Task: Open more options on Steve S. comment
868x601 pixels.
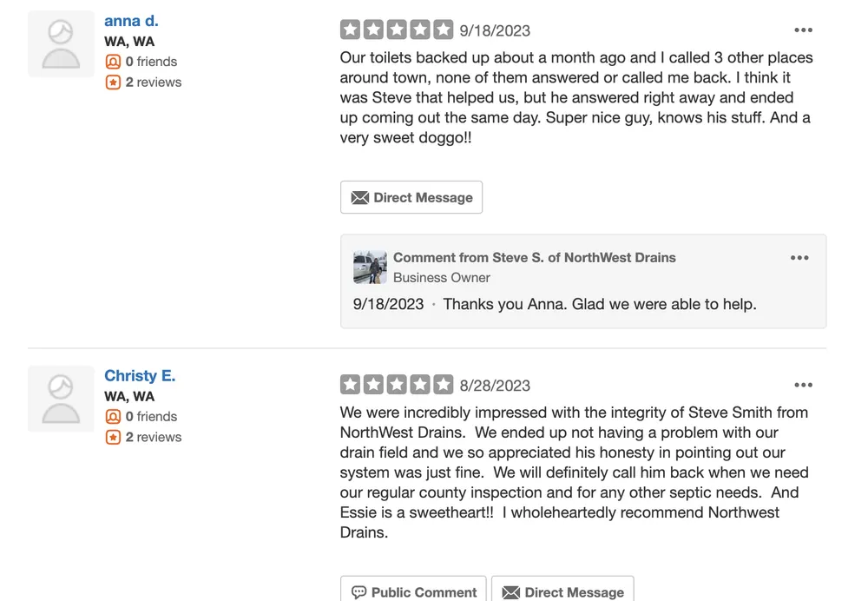Action: click(x=799, y=258)
